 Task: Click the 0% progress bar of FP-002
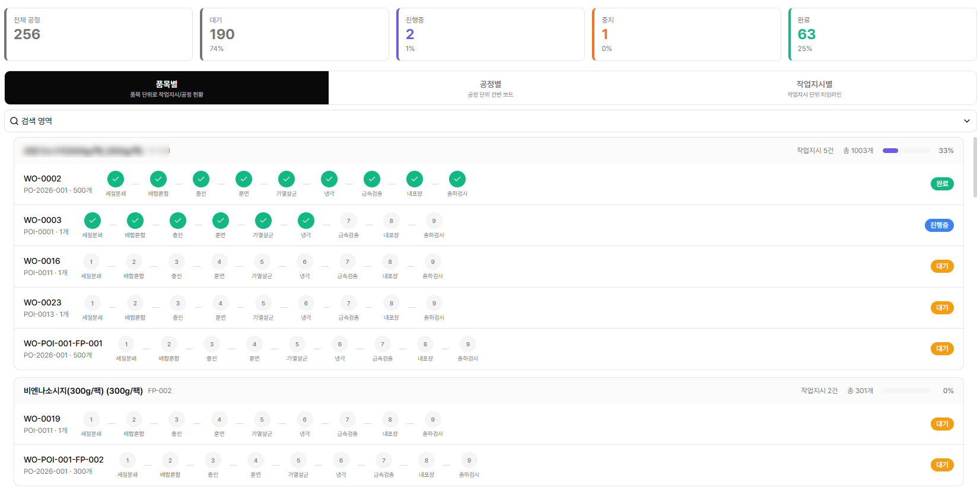point(906,391)
